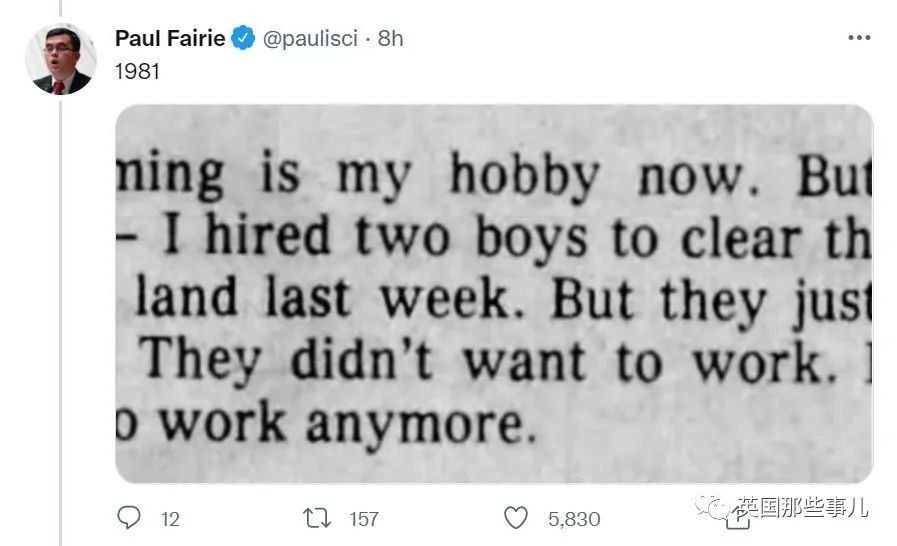Like the tweet with the heart icon

515,517
